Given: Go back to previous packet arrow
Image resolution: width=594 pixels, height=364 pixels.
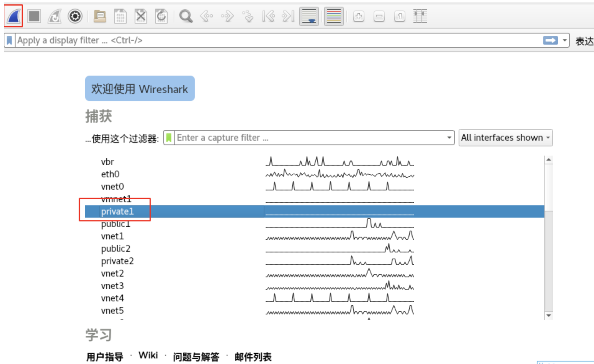Looking at the screenshot, I should click(207, 16).
